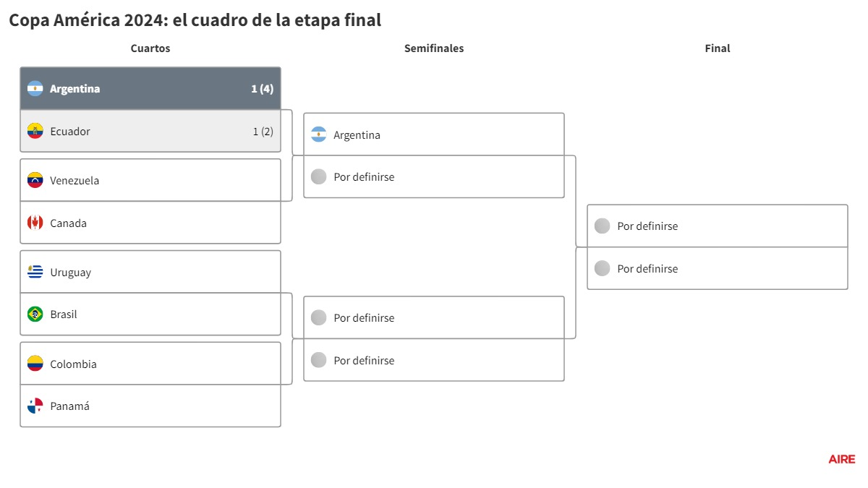Click Ecuador's 1 (2) score
The image size is (868, 488).
pyautogui.click(x=263, y=132)
